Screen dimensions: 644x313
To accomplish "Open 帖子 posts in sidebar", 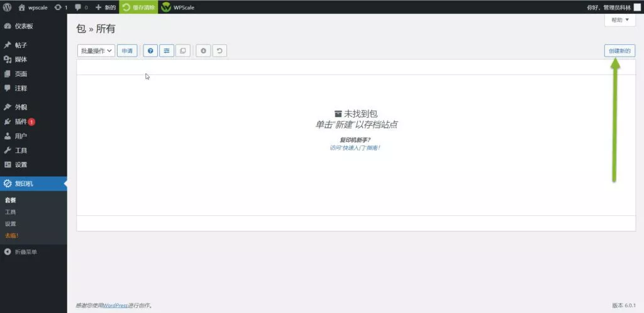I will click(x=21, y=45).
